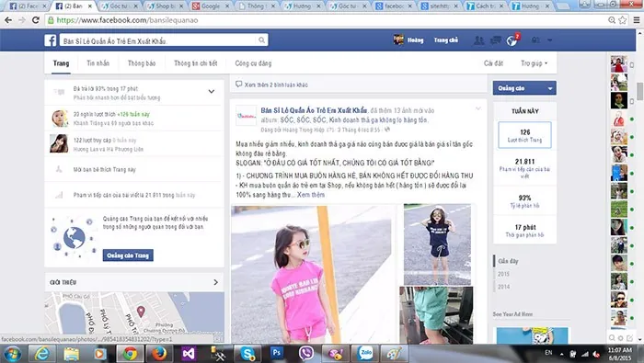Screen dimensions: 644x363
Task: Open 126 Lượt thích Trang stat box
Action: pos(524,135)
